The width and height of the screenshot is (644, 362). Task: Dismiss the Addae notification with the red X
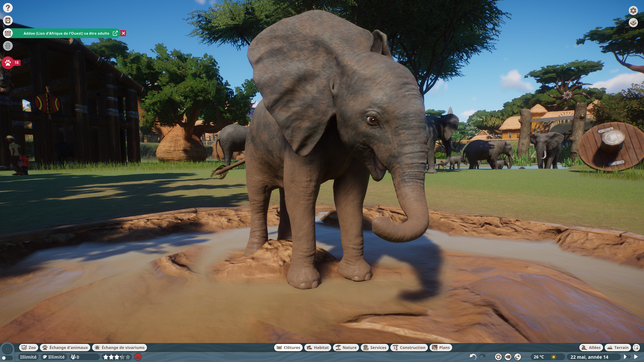123,33
